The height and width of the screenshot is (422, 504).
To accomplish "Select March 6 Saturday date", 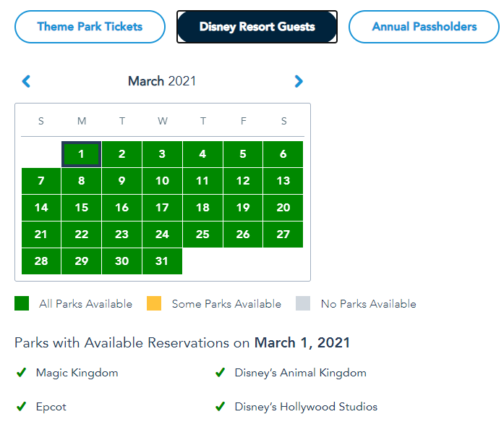I will pos(283,154).
